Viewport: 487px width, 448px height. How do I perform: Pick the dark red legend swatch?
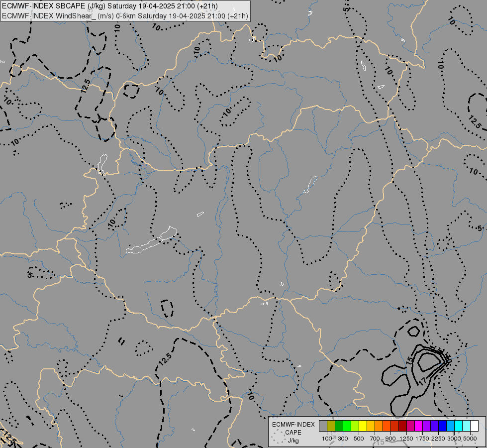(402, 426)
